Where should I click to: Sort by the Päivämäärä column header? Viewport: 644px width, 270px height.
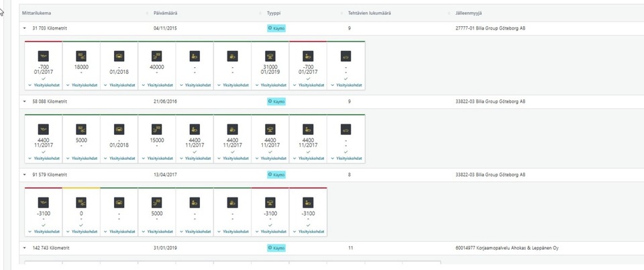(x=166, y=13)
